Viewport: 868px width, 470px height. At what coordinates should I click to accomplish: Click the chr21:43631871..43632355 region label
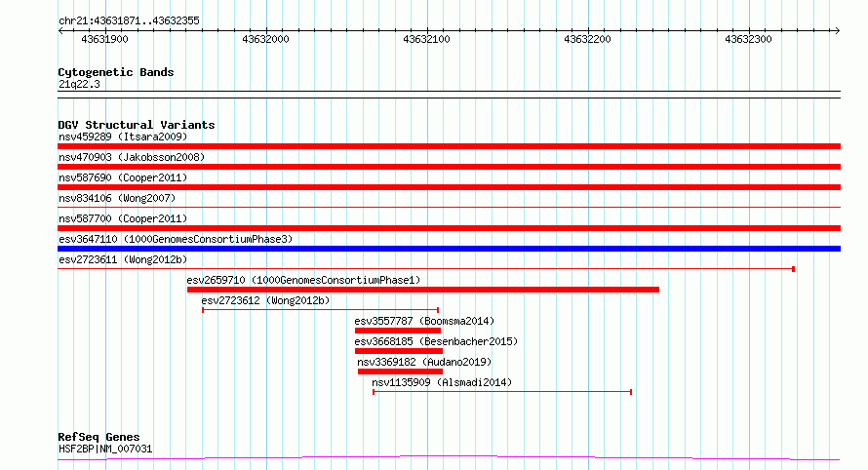129,21
